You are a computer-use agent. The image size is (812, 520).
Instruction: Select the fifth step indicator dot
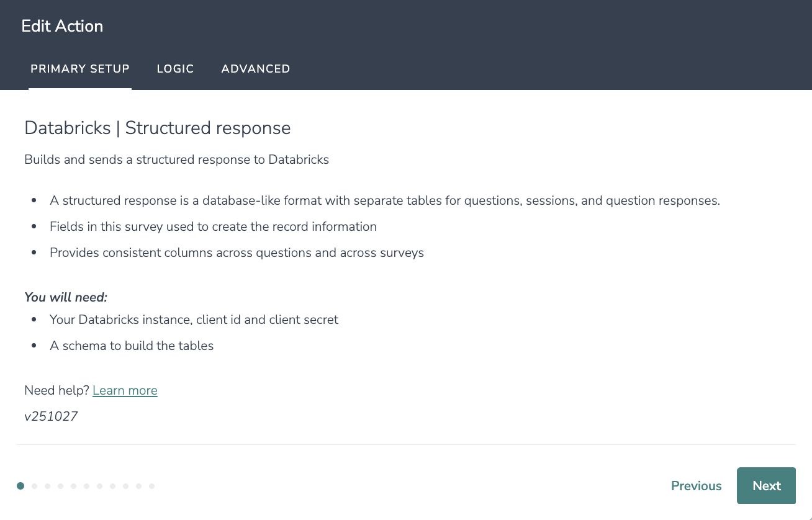74,486
